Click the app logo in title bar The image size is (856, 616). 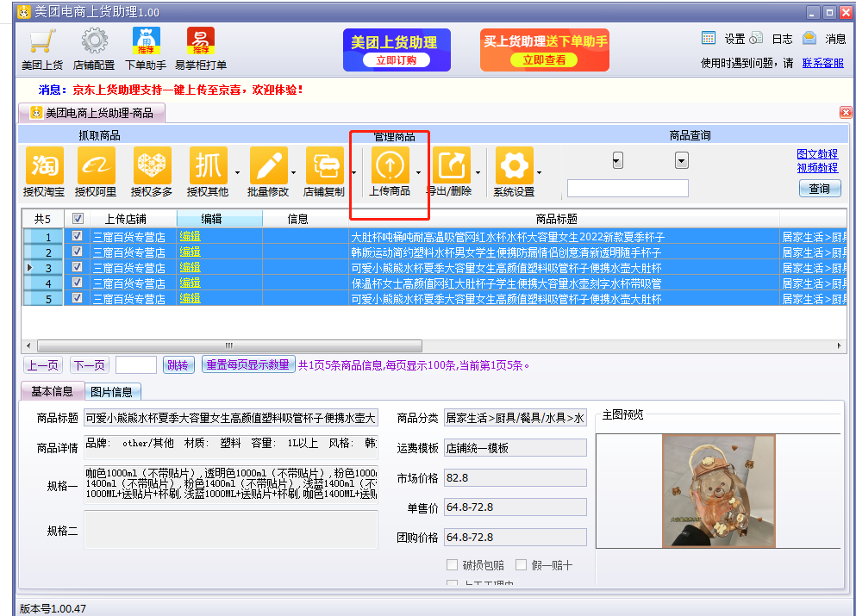point(23,11)
